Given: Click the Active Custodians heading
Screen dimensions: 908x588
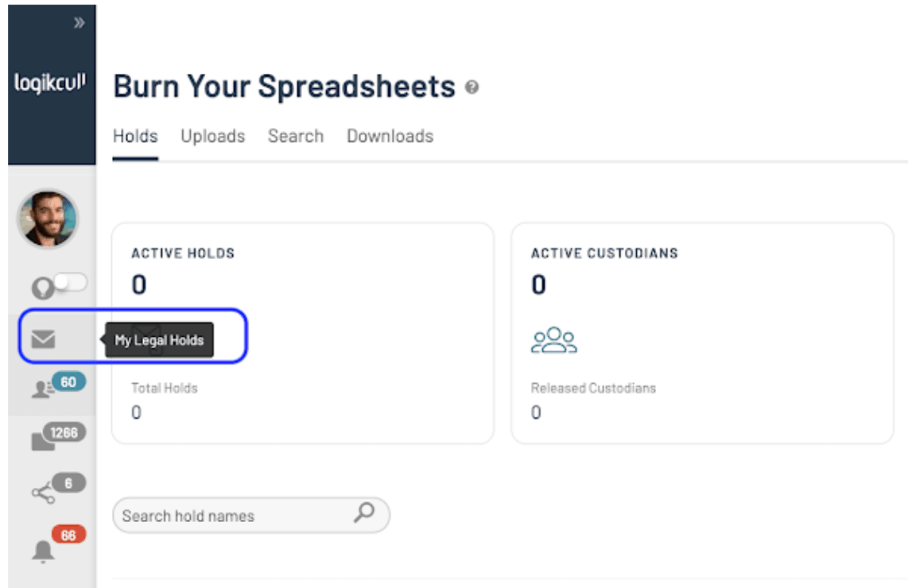Looking at the screenshot, I should [x=604, y=253].
